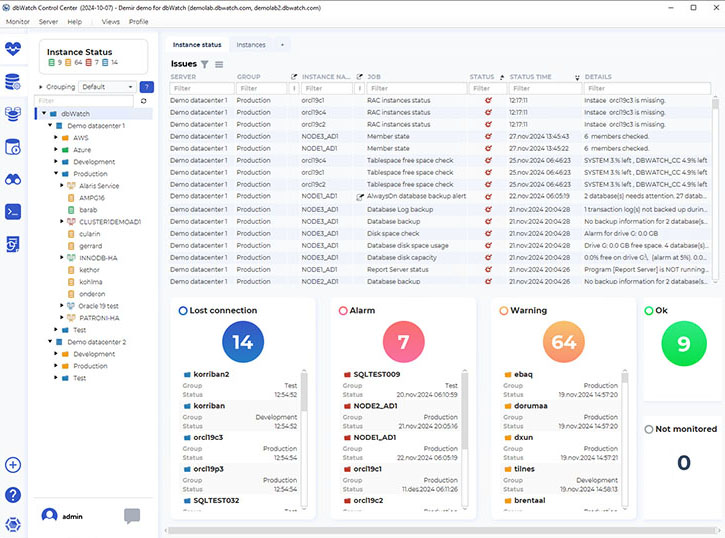Click the blue question mark grouping button

(x=147, y=87)
